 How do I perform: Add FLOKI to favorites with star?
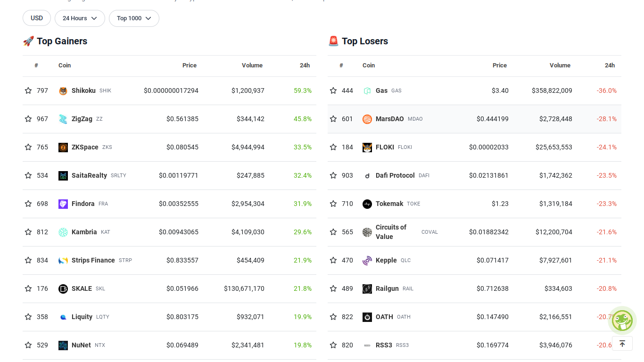pyautogui.click(x=333, y=147)
